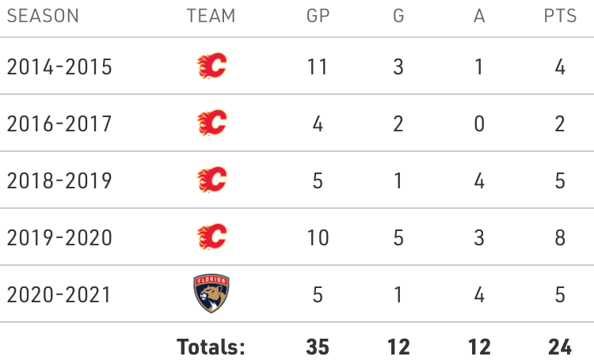Image resolution: width=594 pixels, height=364 pixels.
Task: Click the total points value 24
Action: coord(560,347)
